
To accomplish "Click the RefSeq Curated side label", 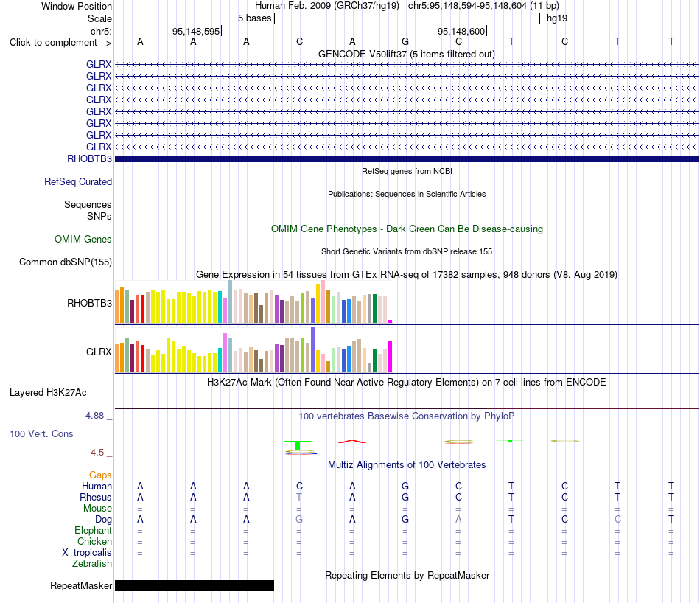I will point(77,182).
